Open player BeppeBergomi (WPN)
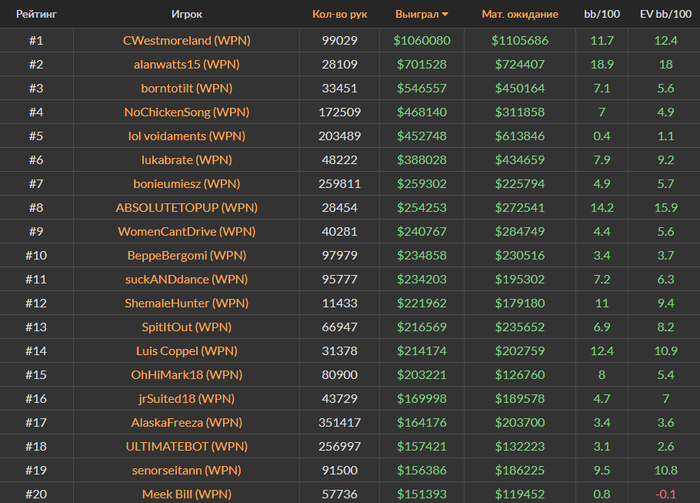 (x=187, y=256)
